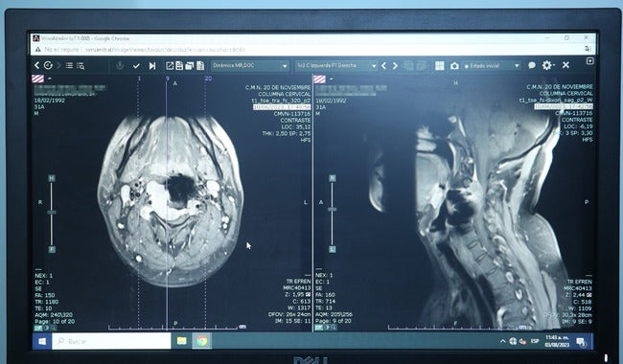
Task: Click the checkmark confirm icon
Action: point(136,66)
